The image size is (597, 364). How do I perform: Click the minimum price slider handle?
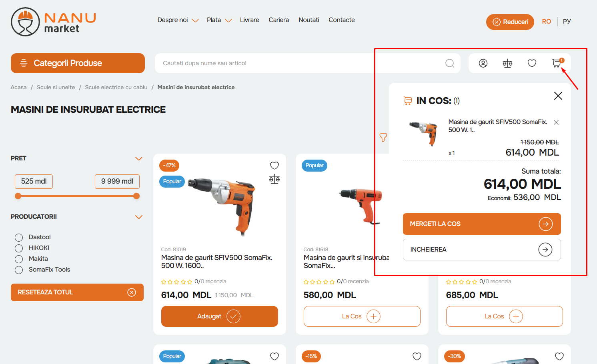(18, 196)
